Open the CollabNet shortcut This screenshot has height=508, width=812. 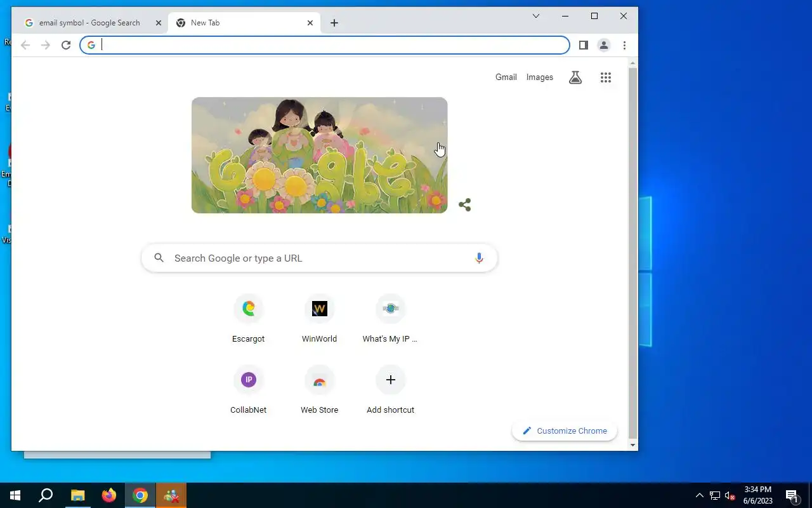[248, 391]
